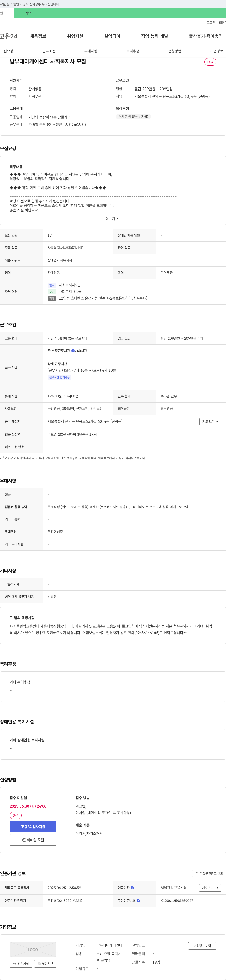
Task: Click the 이력서,자기소개서 required documents text
Action: 89,834
